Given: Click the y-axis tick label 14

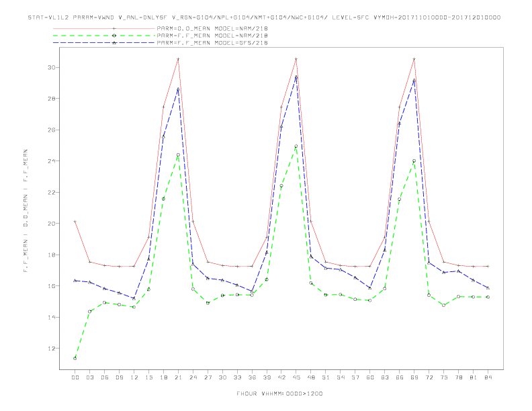Looking at the screenshot, I should pyautogui.click(x=51, y=318).
